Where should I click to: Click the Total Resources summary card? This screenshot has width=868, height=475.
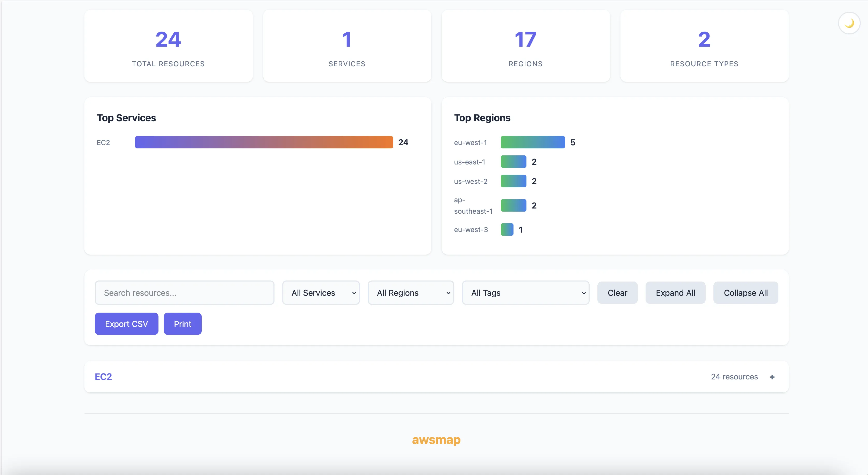pos(168,46)
